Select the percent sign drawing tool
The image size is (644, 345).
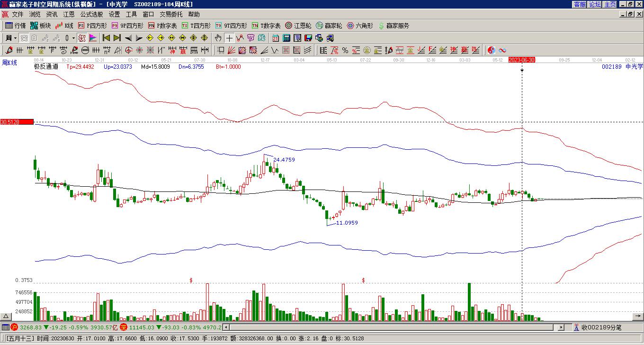(345, 50)
